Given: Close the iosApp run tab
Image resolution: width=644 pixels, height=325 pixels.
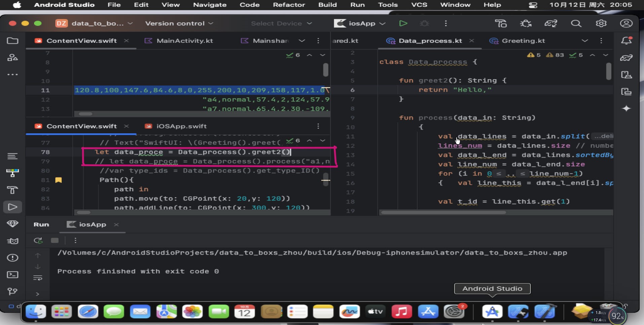Looking at the screenshot, I should (x=116, y=224).
